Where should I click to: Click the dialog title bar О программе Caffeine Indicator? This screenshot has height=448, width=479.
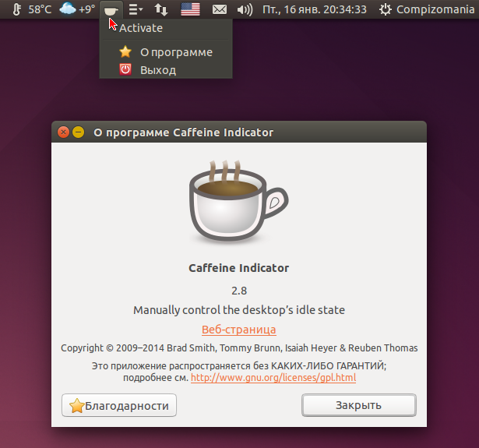click(x=239, y=132)
